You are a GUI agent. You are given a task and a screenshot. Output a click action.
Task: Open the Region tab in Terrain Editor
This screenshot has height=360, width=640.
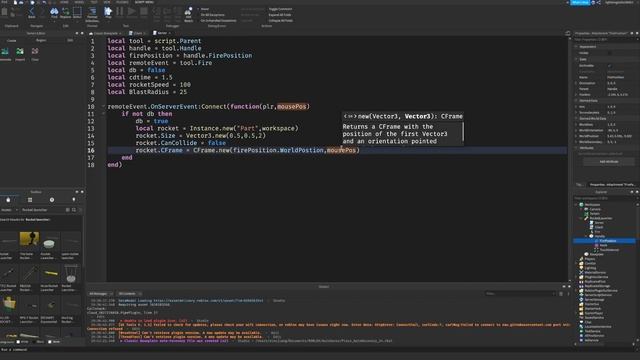pos(41,40)
